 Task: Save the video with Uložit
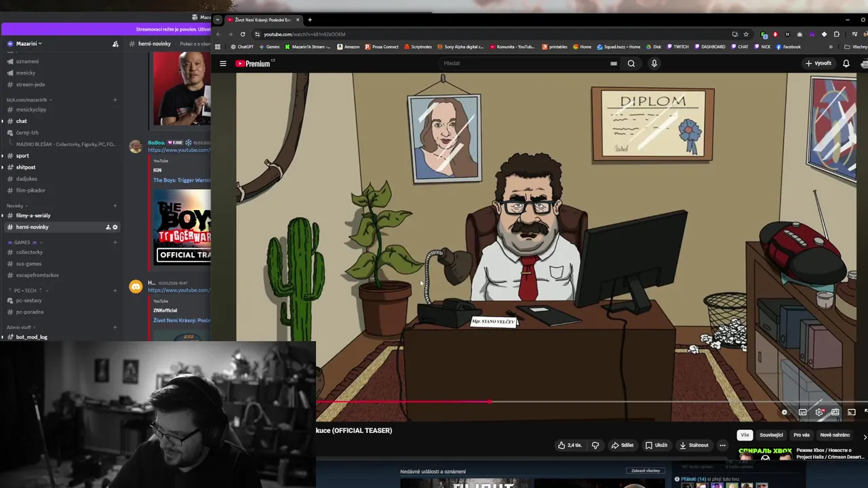point(656,445)
